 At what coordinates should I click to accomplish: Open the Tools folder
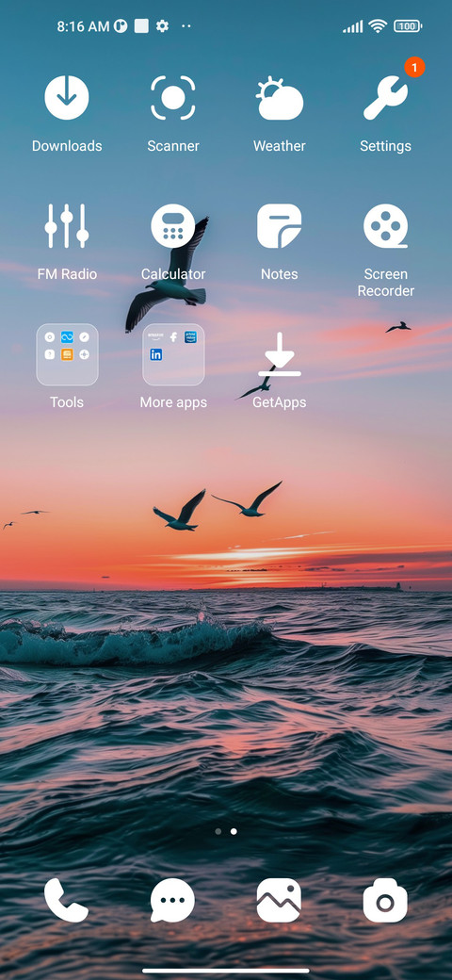pos(67,354)
